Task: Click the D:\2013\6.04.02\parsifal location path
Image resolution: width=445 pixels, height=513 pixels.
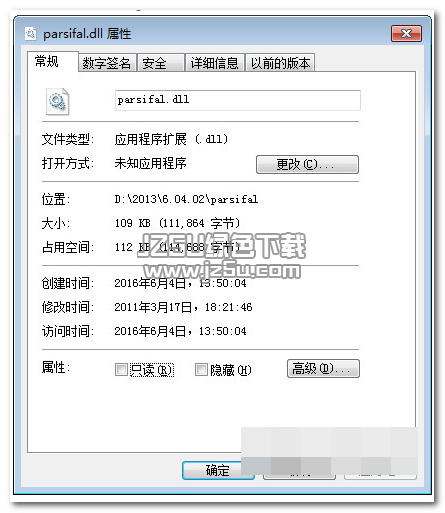Action: [x=186, y=199]
